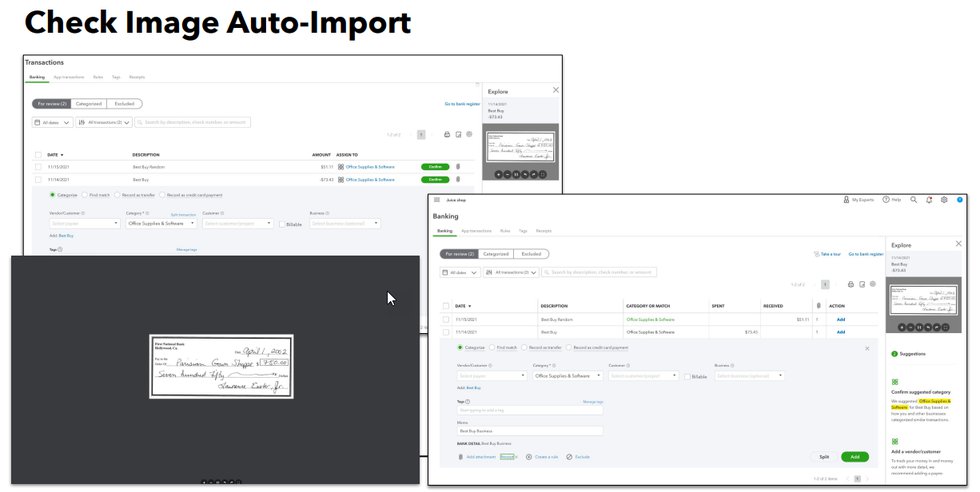Expand All dates dropdown in Transactions window
Viewport: 980px width, 492px height.
pyautogui.click(x=52, y=122)
